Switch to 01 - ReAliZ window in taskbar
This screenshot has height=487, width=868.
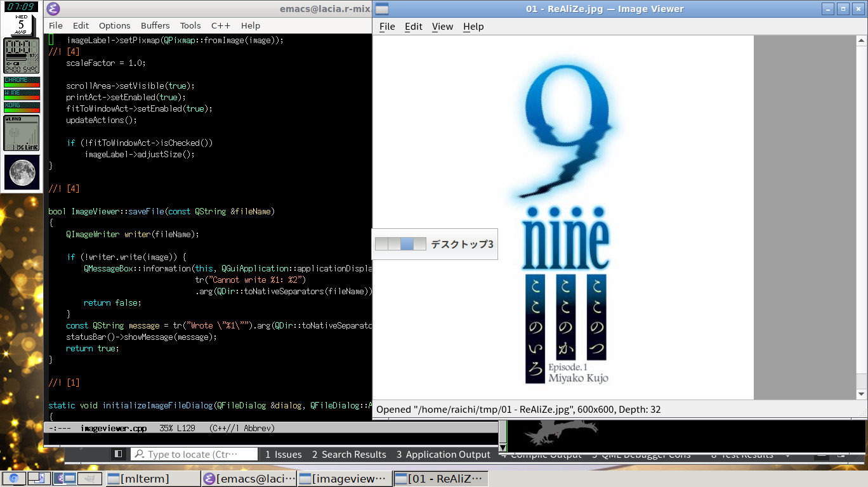(440, 478)
